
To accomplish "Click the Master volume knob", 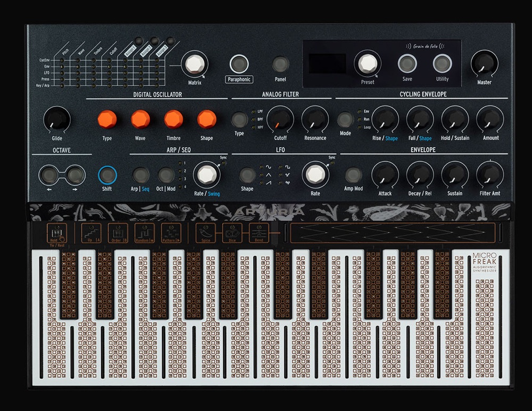I will tap(484, 63).
